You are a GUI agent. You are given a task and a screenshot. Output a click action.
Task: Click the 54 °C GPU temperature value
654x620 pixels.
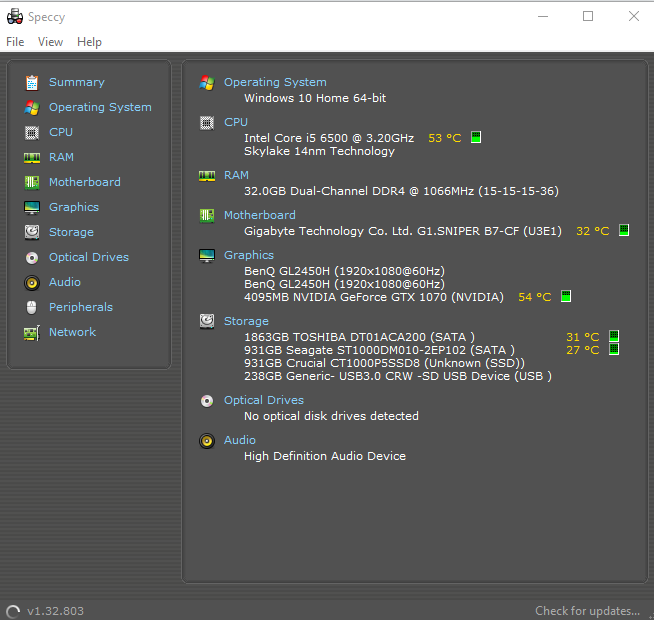pos(535,297)
